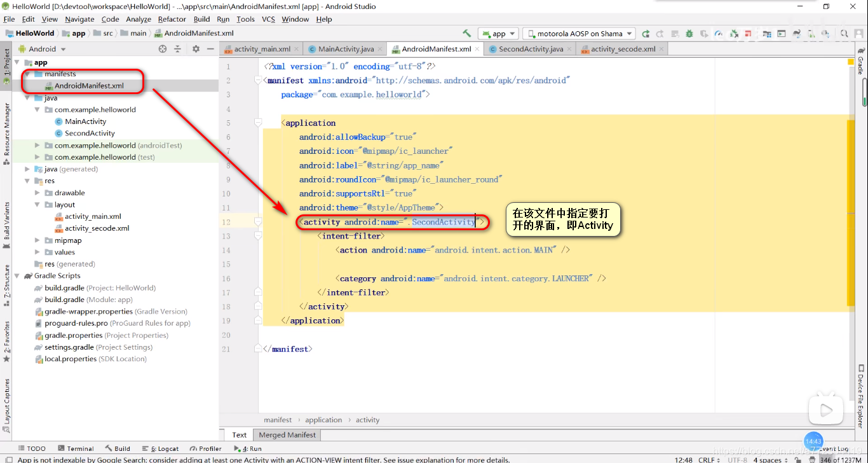The width and height of the screenshot is (868, 463).
Task: Fold the application tag at line 5
Action: [259, 123]
